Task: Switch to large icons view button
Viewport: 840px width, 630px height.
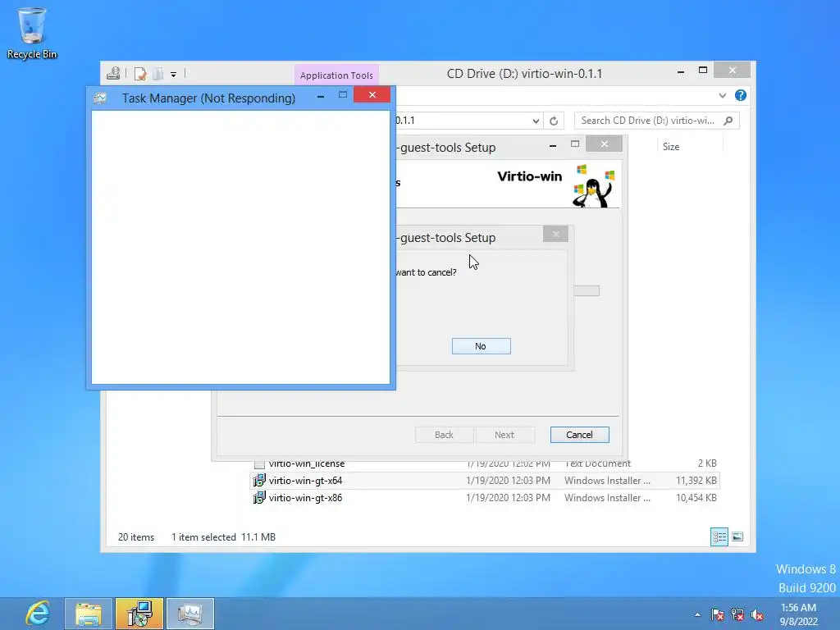Action: 737,536
